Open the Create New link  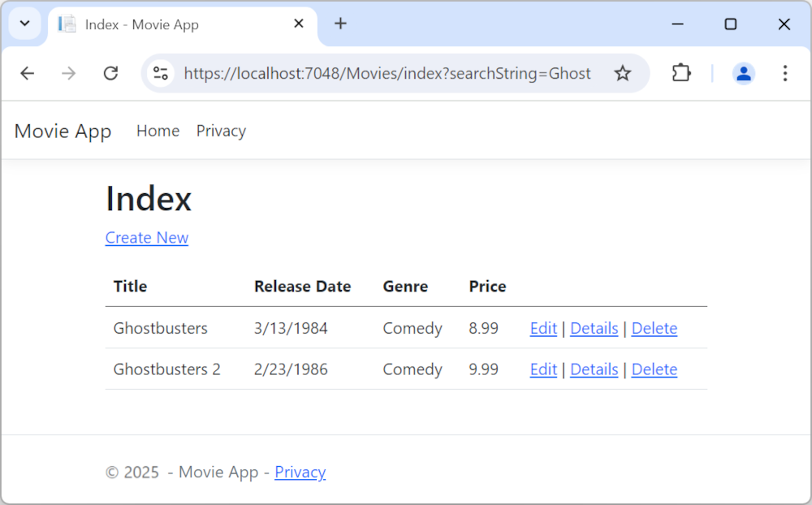pyautogui.click(x=146, y=237)
